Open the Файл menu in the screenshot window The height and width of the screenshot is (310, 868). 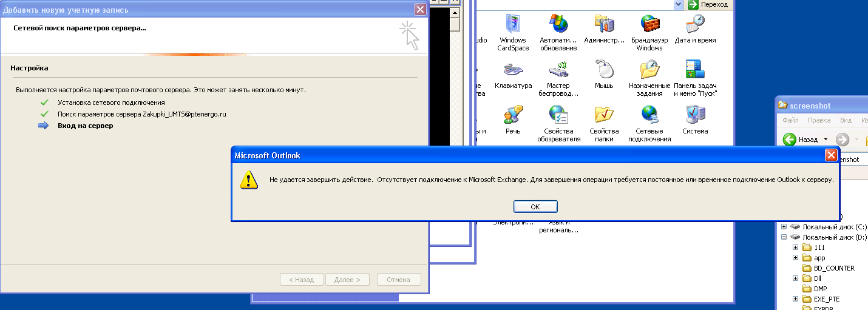pos(790,120)
